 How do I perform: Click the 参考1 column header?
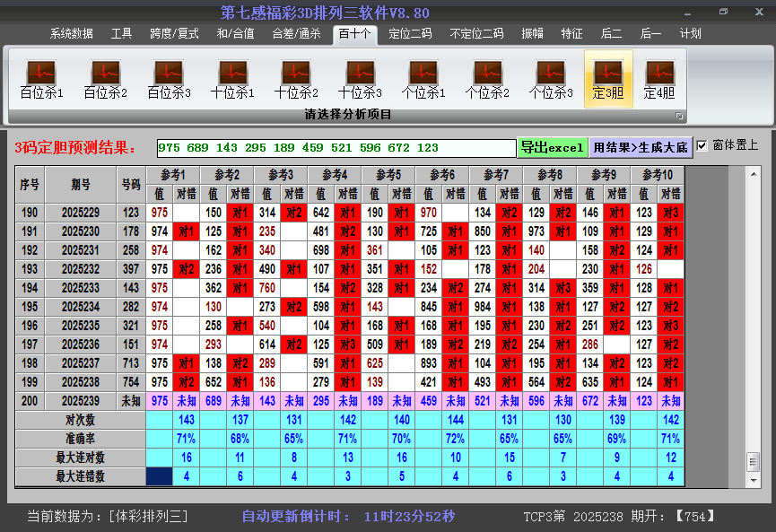point(172,174)
